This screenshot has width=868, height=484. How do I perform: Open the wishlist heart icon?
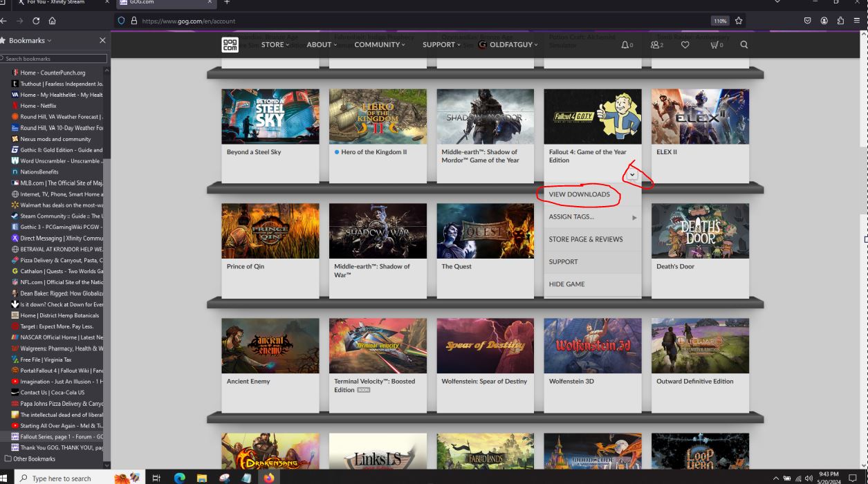(x=685, y=45)
